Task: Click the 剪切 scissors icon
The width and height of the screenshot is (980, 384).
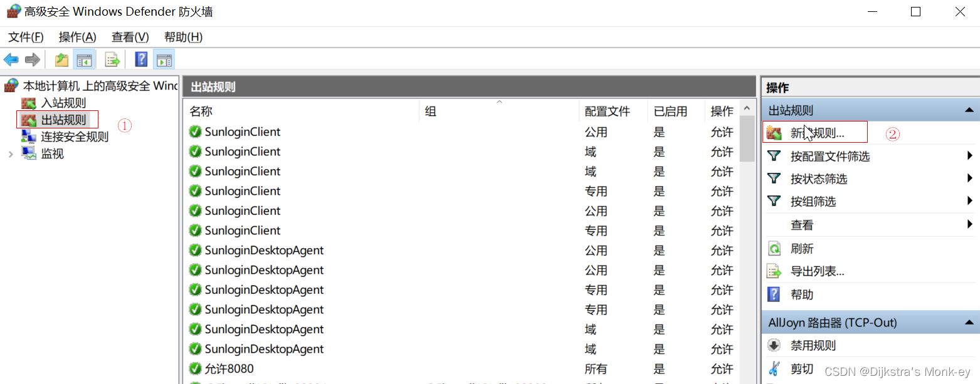Action: click(774, 370)
